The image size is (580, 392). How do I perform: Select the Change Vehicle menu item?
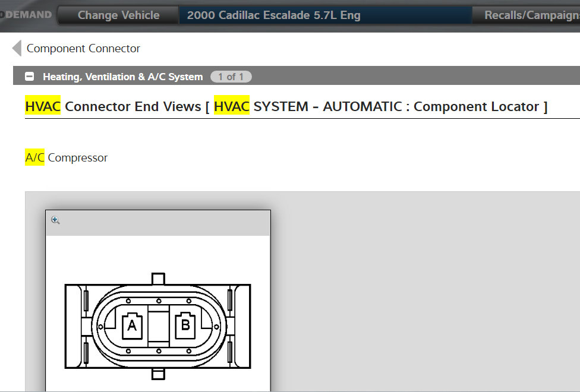coord(117,15)
